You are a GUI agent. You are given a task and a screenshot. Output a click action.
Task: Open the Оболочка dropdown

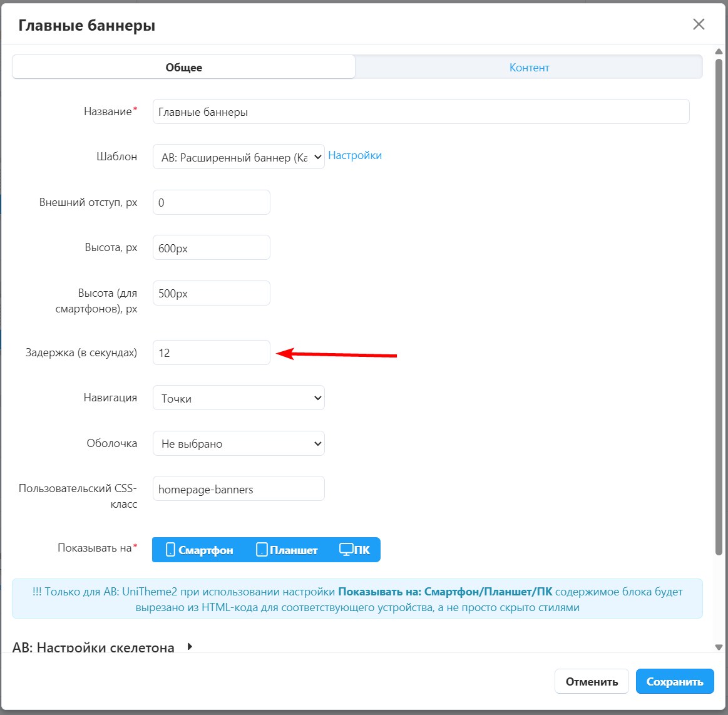click(238, 444)
